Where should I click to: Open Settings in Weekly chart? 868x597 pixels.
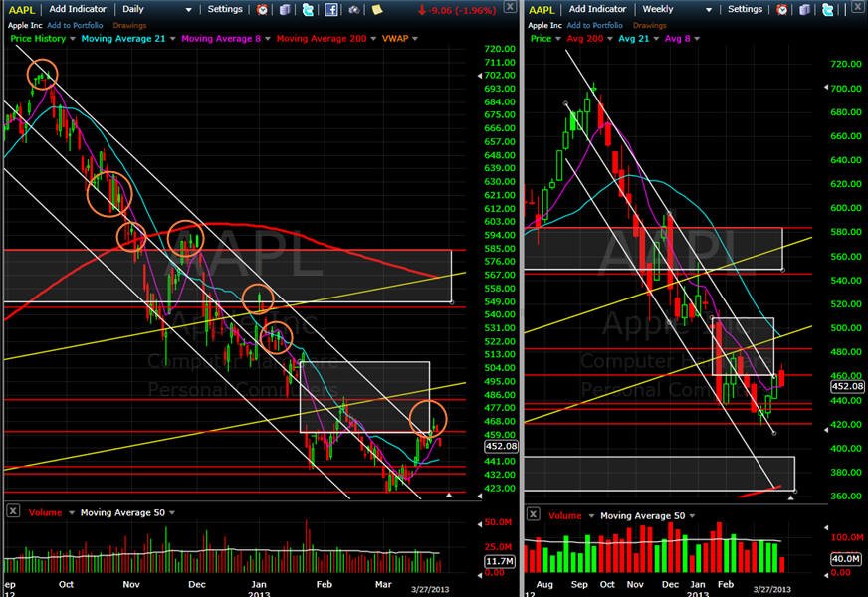(x=745, y=9)
